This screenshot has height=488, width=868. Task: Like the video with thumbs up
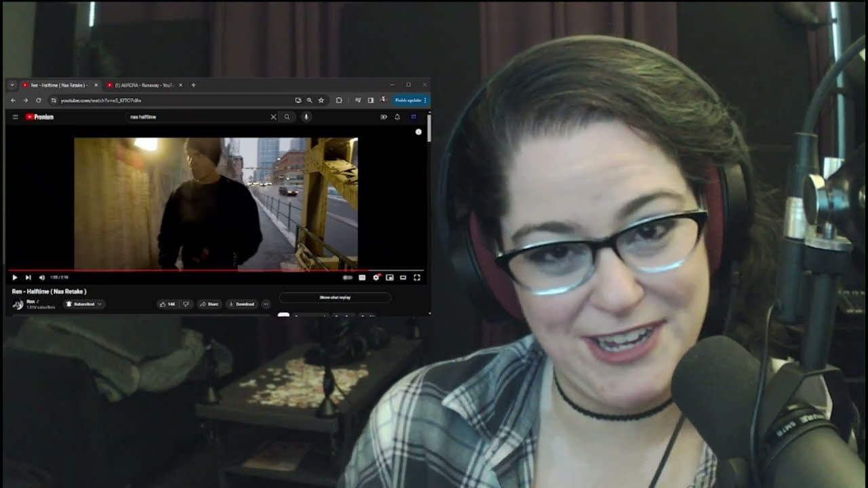[x=167, y=304]
